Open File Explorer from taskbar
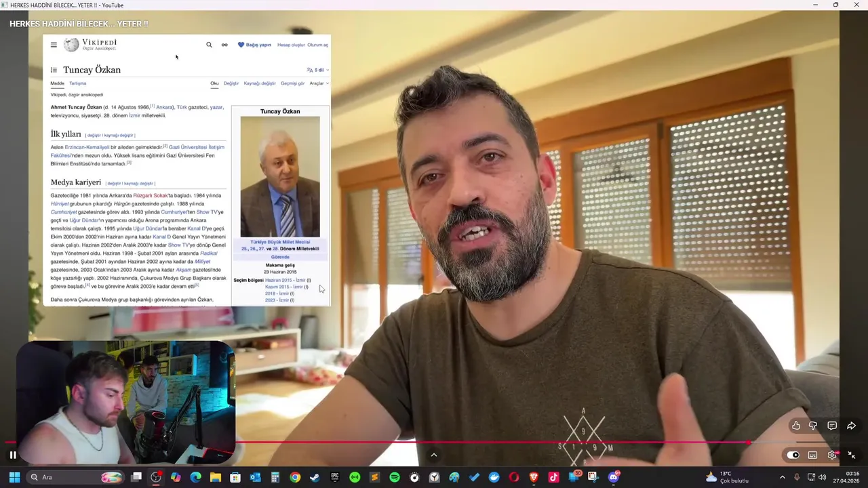This screenshot has height=488, width=868. [216, 477]
